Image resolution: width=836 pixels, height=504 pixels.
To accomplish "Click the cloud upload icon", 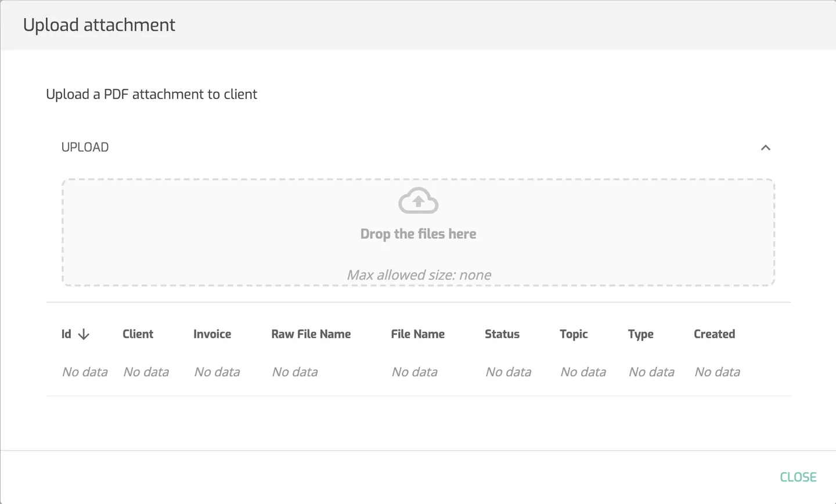I will pos(418,201).
